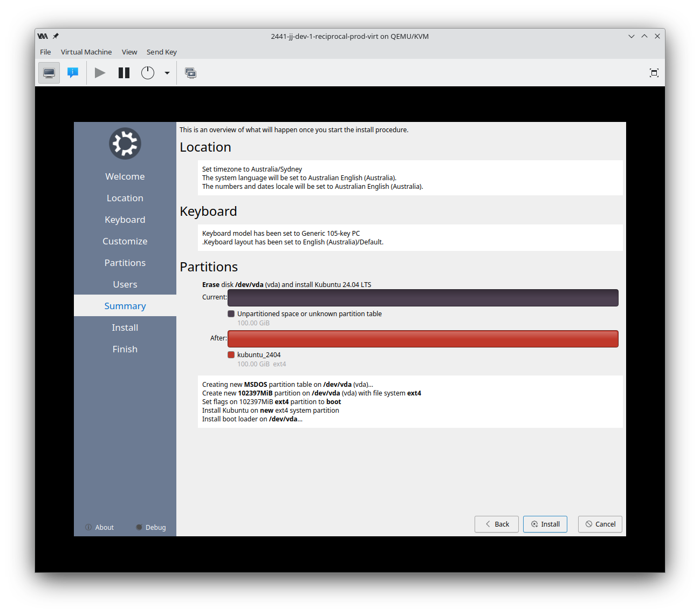Select the Install step in sidebar
This screenshot has width=700, height=614.
125,328
